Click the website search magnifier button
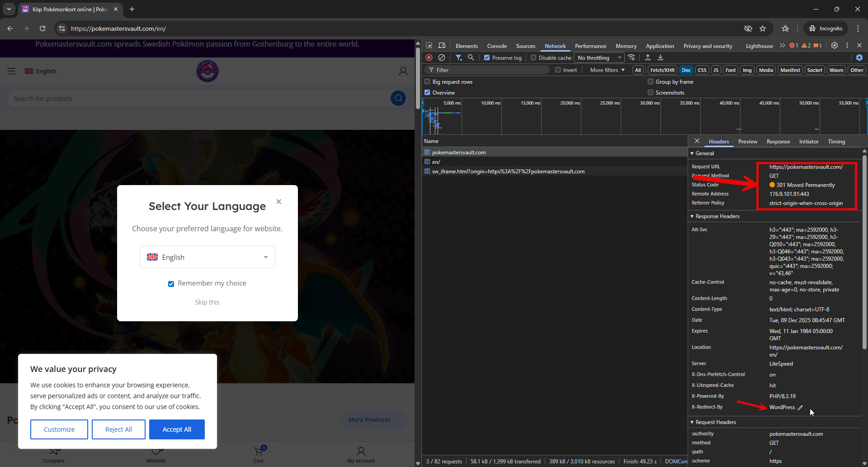The width and height of the screenshot is (868, 467). tap(398, 98)
